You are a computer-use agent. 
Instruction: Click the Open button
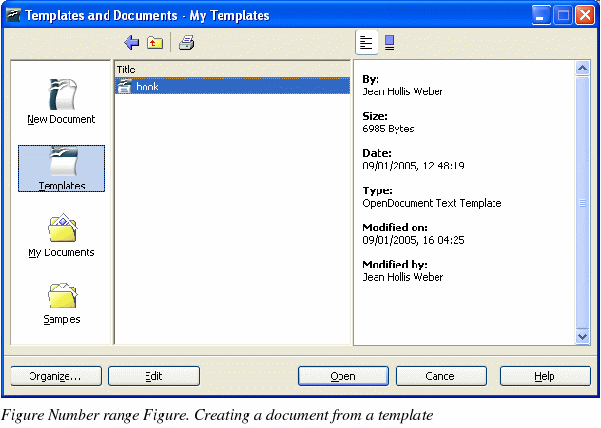(343, 376)
